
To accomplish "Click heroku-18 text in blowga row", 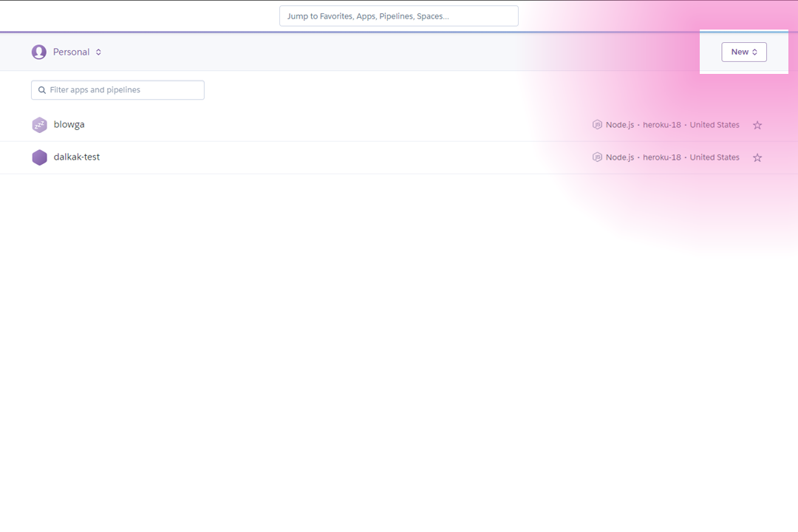I will point(661,125).
